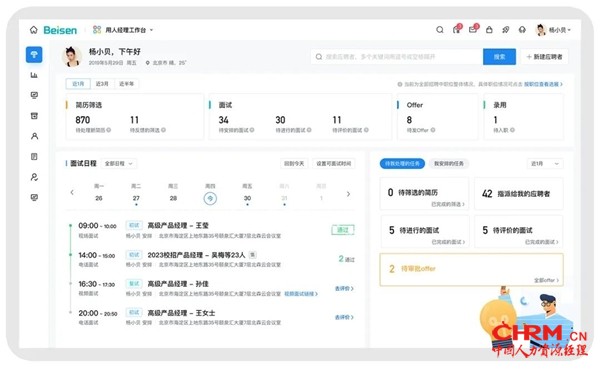Open the 按职位查看进展 link
Screen dimensions: 600x369
tap(543, 84)
